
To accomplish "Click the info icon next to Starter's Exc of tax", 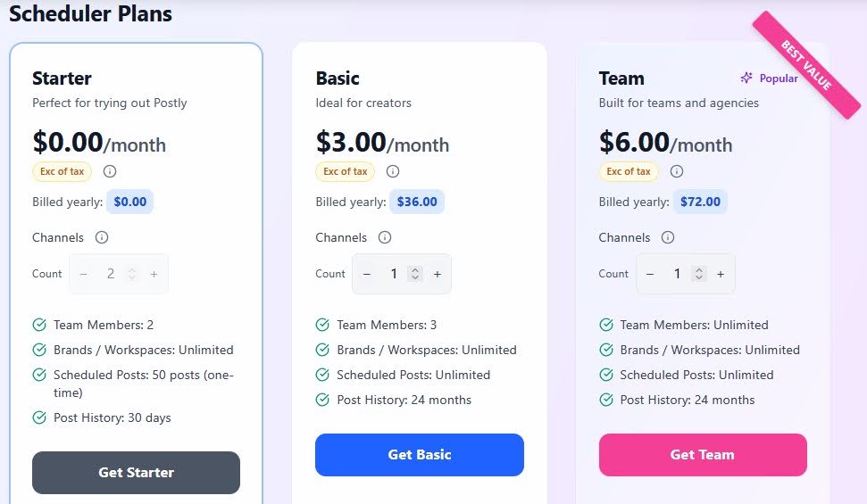I will [110, 171].
